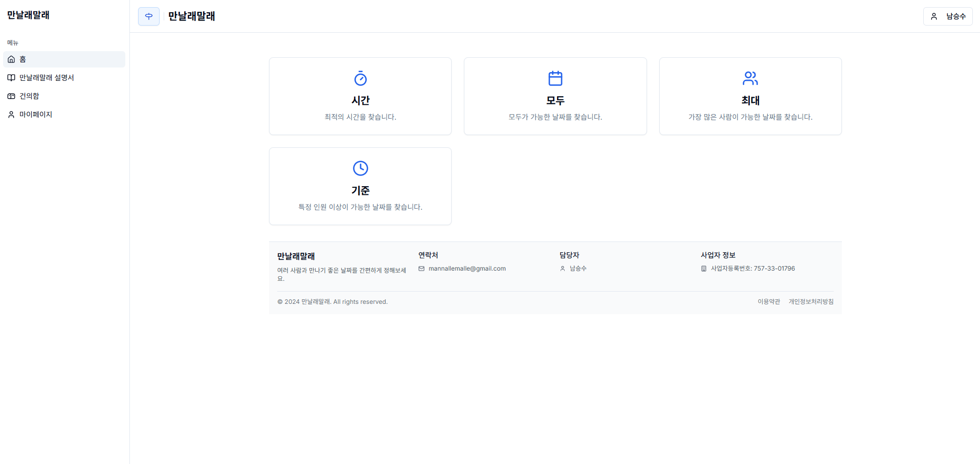Open the 남승수 user menu

[948, 16]
